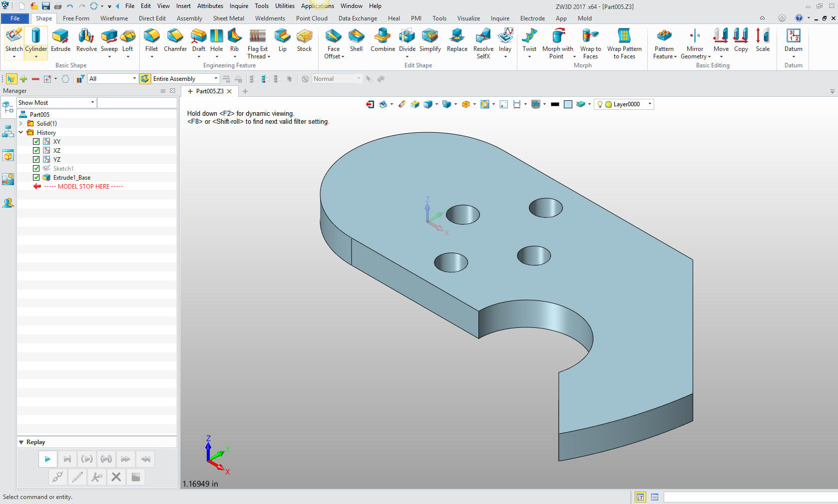Choose the Chamfer tool
The image size is (838, 504).
coord(175,40)
